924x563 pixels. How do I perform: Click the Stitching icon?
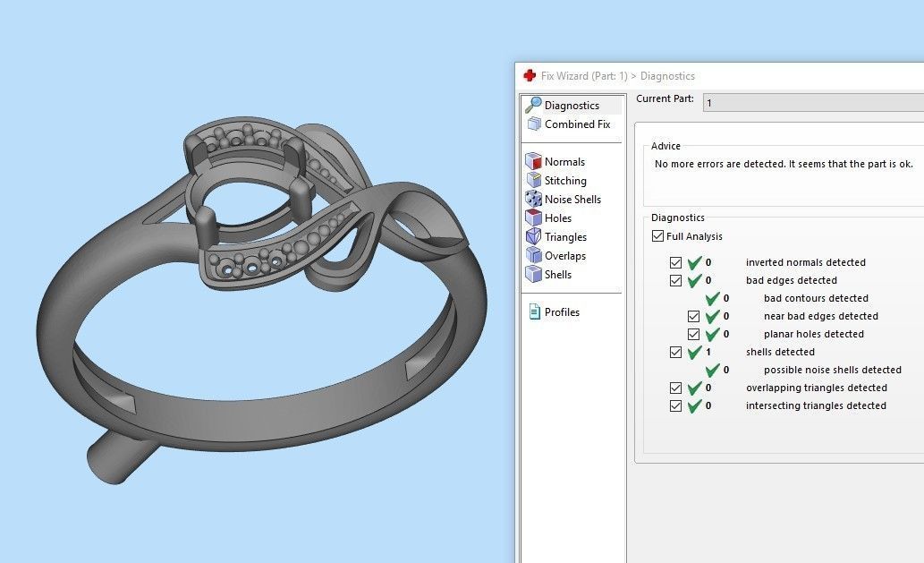coord(534,180)
